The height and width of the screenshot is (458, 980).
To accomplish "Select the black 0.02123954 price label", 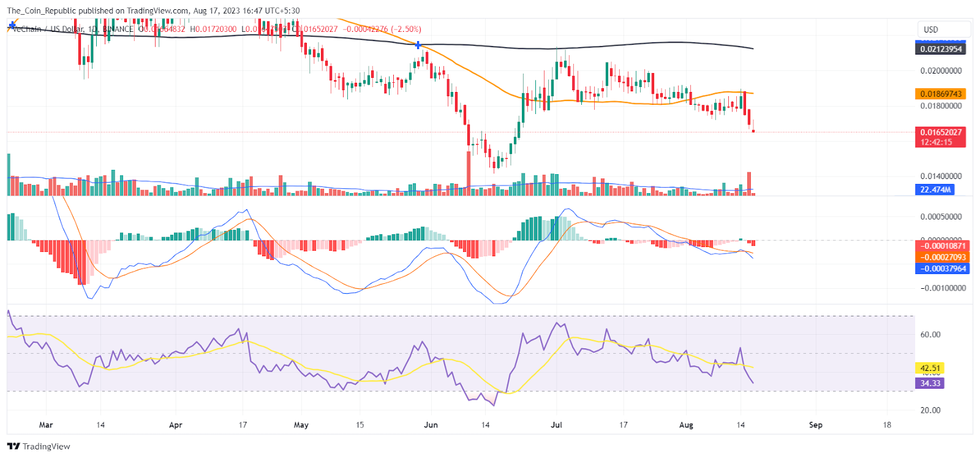I will (941, 49).
